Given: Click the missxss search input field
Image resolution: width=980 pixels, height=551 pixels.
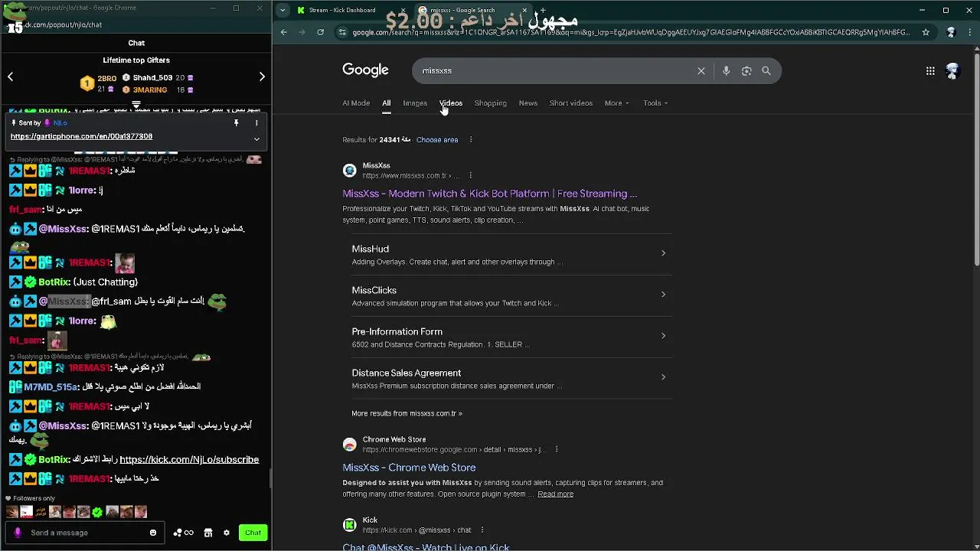Looking at the screenshot, I should pos(554,70).
